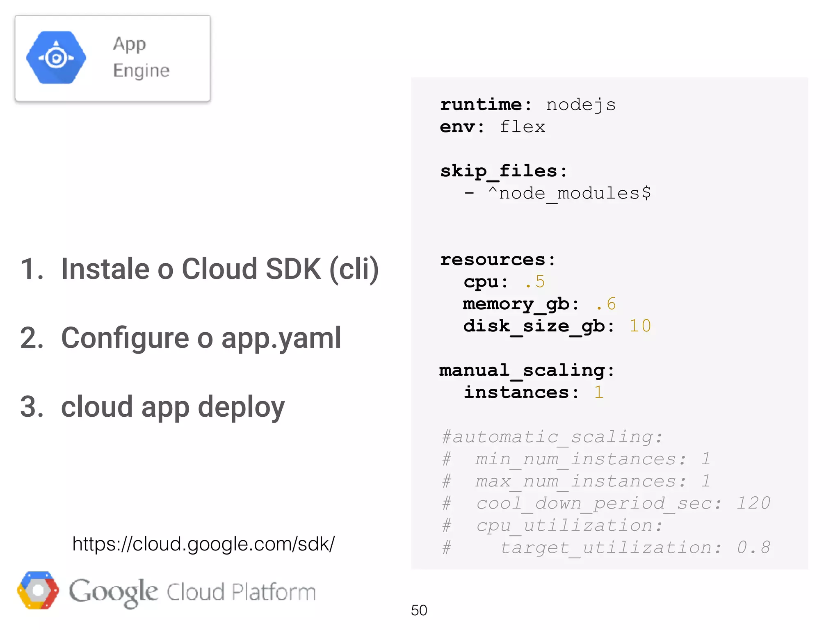Click the 'memory_gb: .6' line
The image size is (840, 630).
pos(540,304)
